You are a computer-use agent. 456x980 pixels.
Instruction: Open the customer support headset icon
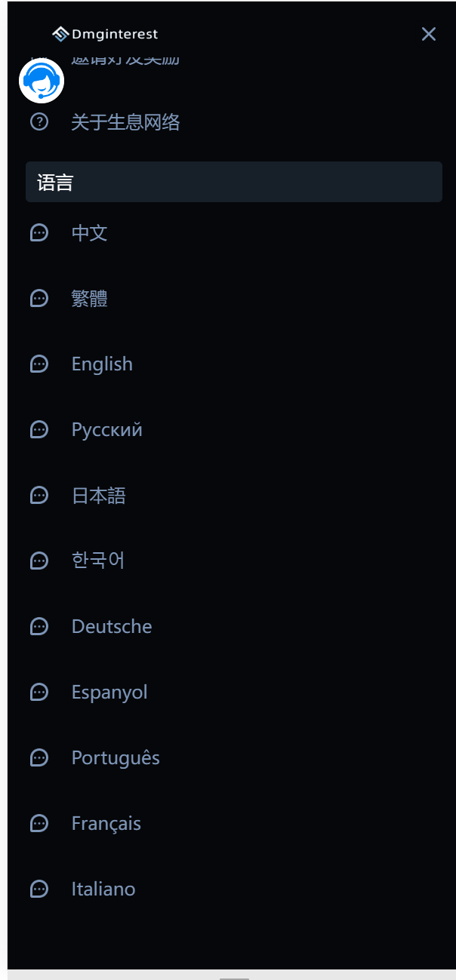click(x=41, y=80)
